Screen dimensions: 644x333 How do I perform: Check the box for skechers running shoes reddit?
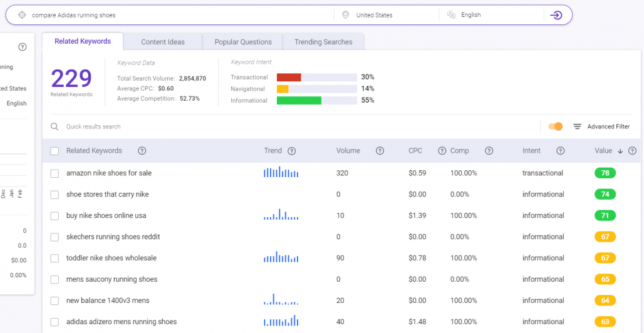coord(55,237)
